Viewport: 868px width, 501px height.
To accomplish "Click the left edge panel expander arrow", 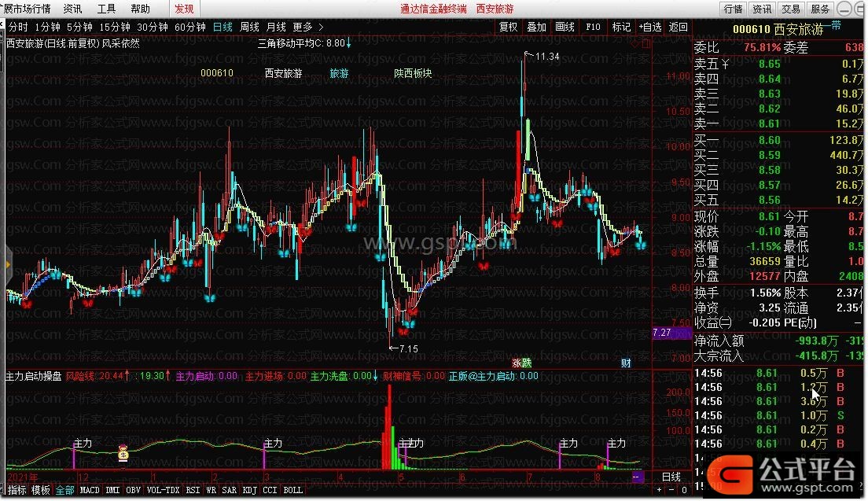I will pos(8,265).
